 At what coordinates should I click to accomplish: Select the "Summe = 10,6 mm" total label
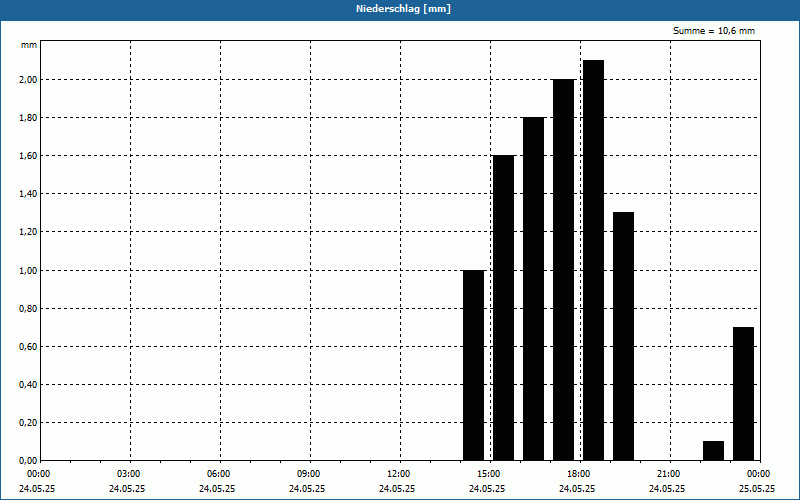pos(713,31)
